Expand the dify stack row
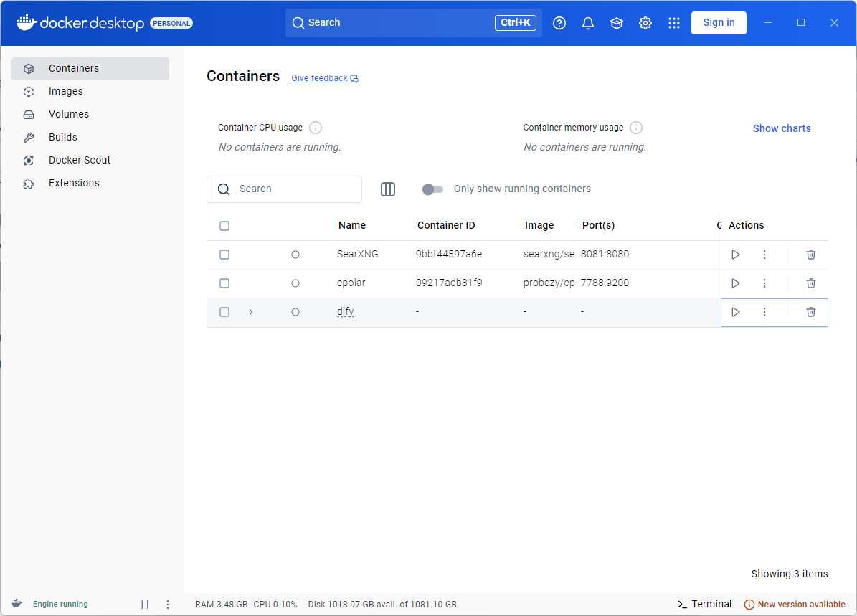This screenshot has width=857, height=616. coord(251,312)
